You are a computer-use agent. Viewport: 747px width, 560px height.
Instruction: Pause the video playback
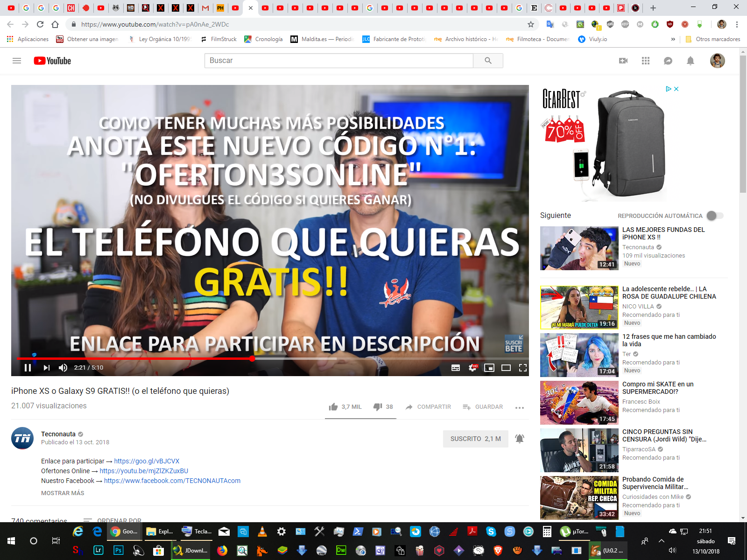coord(28,368)
